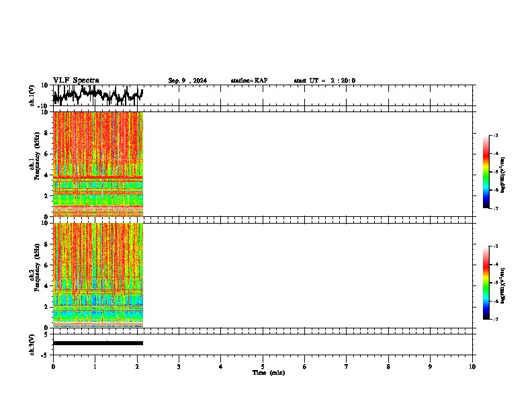This screenshot has width=532, height=411.
Task: Click the lower color bar's log(PSD) label
Action: click(x=503, y=285)
